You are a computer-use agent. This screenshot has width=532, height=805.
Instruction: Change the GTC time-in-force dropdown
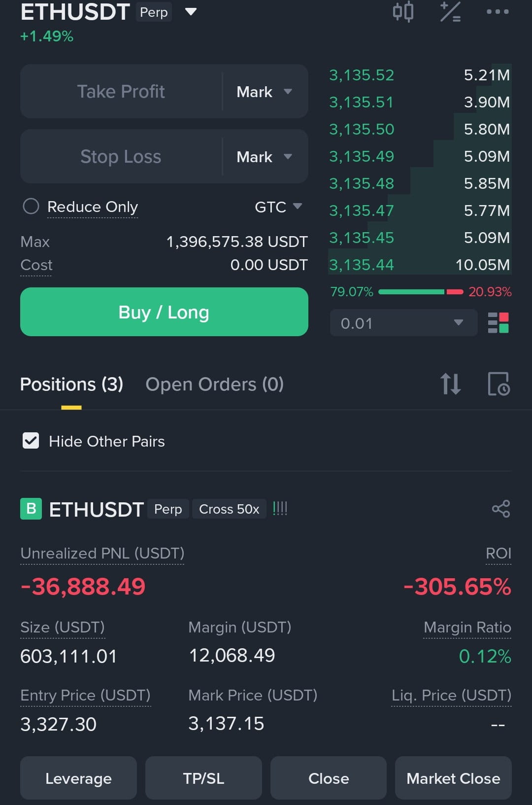[x=278, y=207]
